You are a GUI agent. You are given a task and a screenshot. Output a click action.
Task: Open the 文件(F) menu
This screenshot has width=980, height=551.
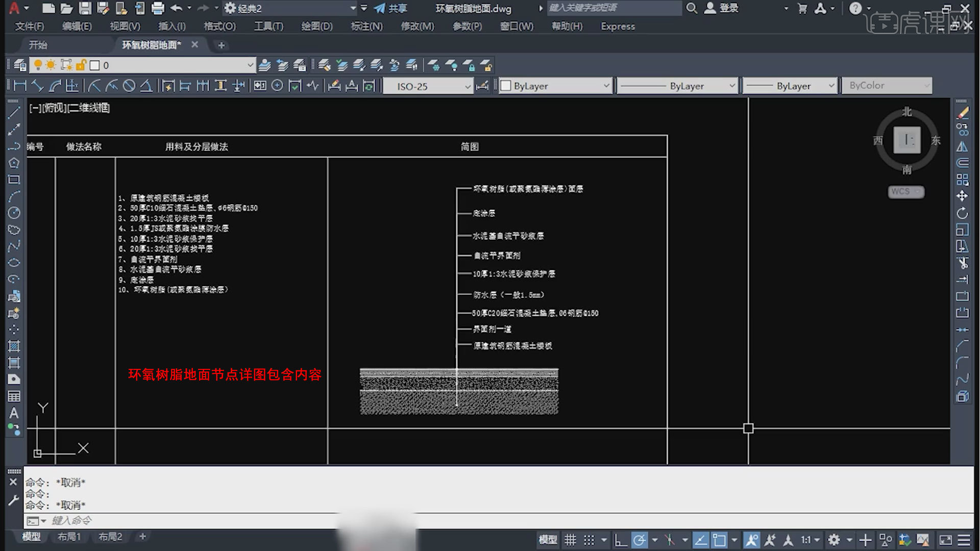point(30,26)
